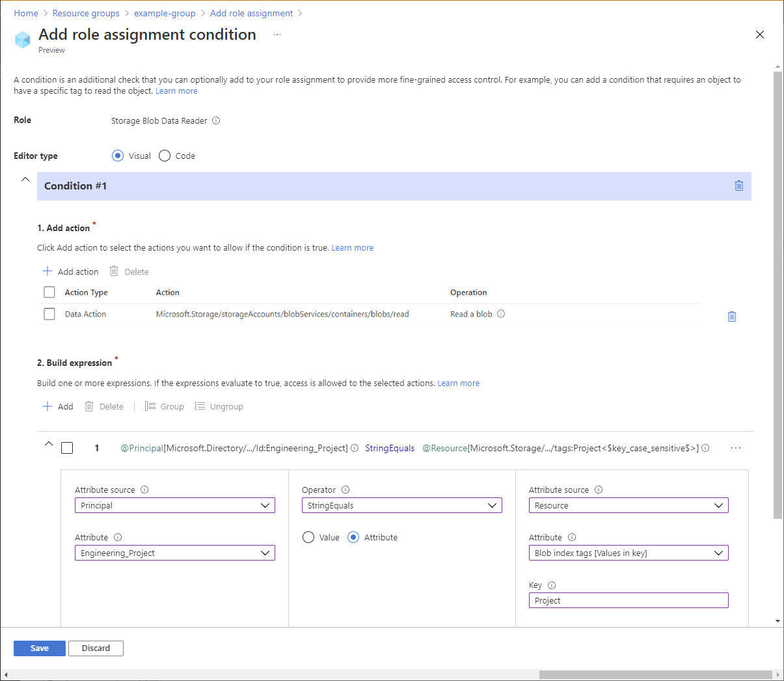
Task: Remove the Data Action row via trash icon
Action: tap(731, 316)
